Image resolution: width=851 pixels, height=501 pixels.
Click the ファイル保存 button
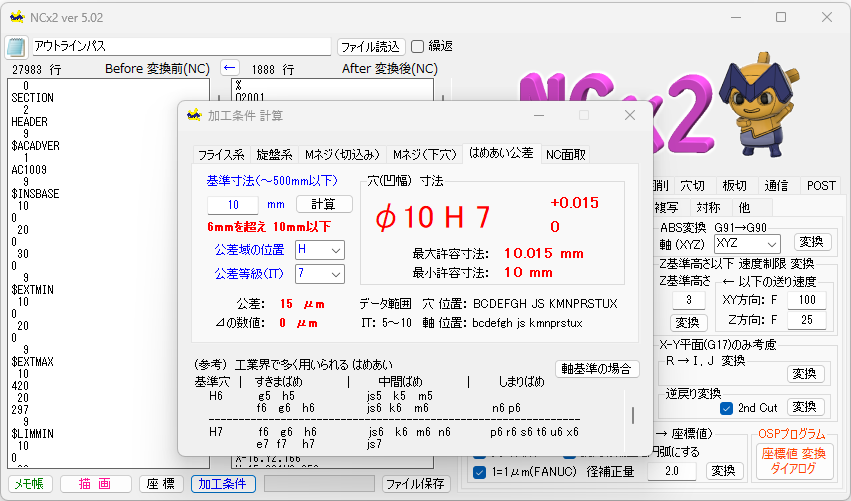click(x=414, y=484)
